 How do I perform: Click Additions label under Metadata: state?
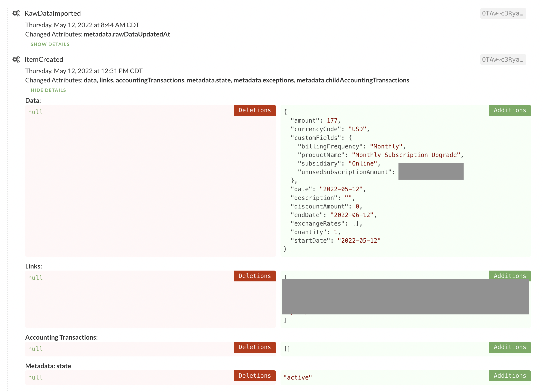[510, 375]
